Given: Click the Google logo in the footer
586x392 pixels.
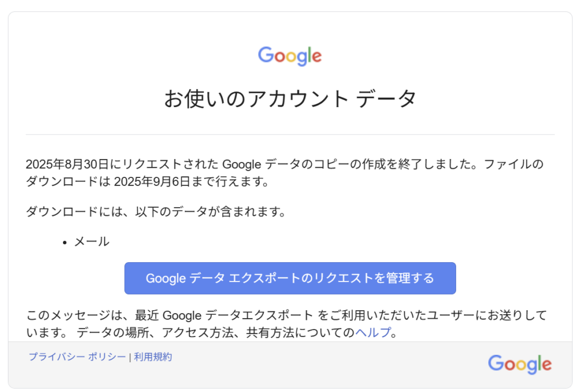Looking at the screenshot, I should 520,363.
